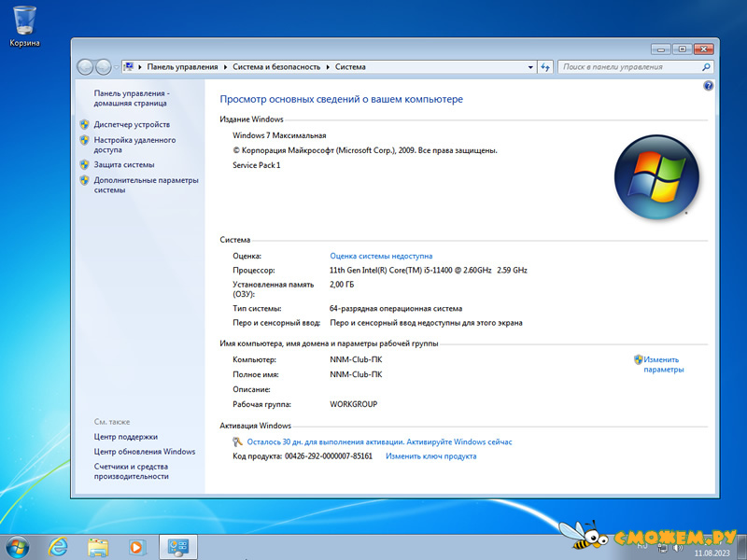Click the Control Panel taskbar button
The height and width of the screenshot is (560, 747).
click(177, 548)
